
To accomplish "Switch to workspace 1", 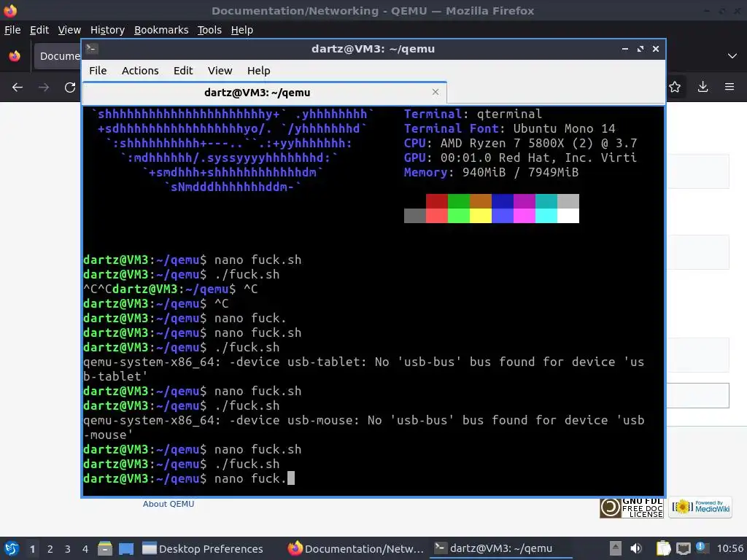I will coord(32,549).
